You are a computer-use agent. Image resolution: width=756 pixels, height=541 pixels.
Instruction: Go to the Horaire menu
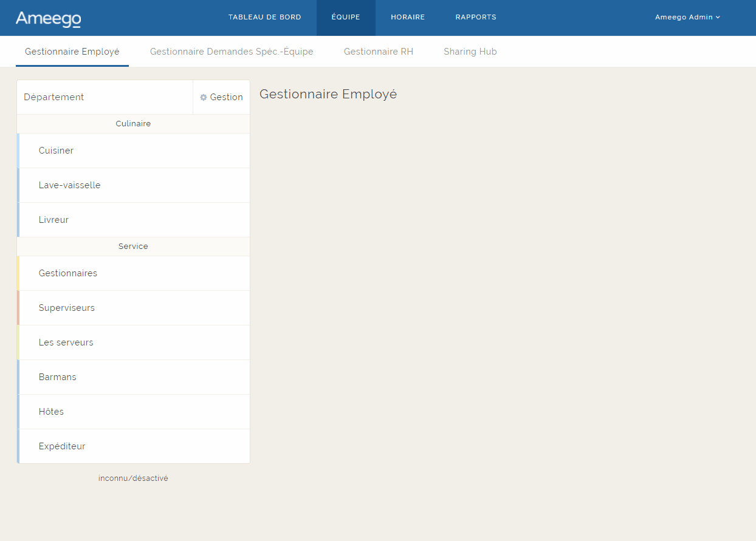point(407,17)
